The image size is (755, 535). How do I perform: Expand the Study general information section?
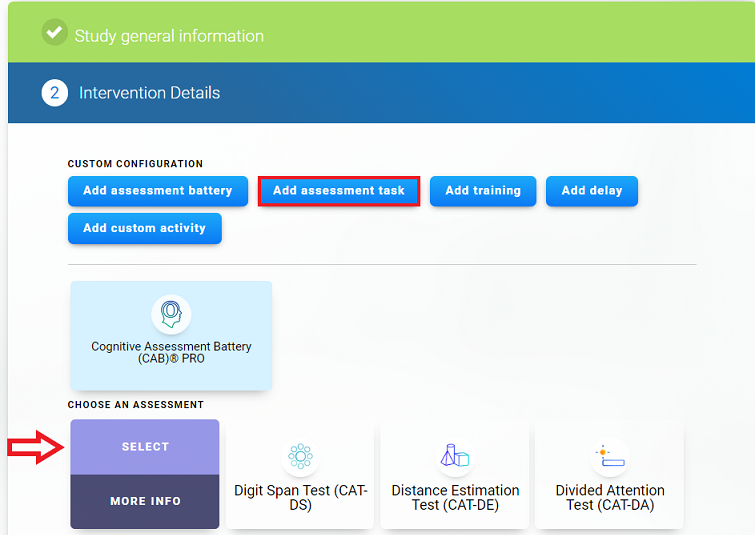[169, 36]
